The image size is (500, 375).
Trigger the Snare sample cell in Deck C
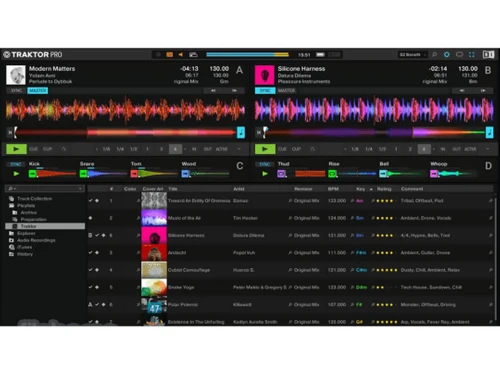(83, 174)
